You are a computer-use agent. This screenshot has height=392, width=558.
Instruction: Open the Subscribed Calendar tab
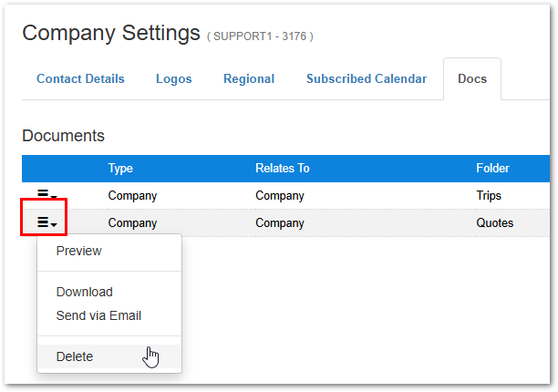367,78
